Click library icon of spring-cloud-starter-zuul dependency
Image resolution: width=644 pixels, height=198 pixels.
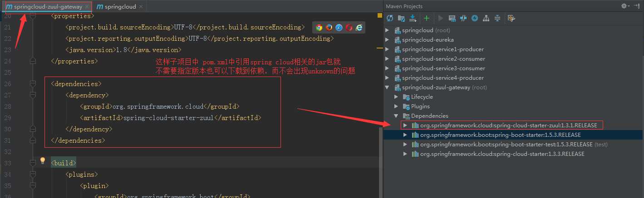(415, 126)
